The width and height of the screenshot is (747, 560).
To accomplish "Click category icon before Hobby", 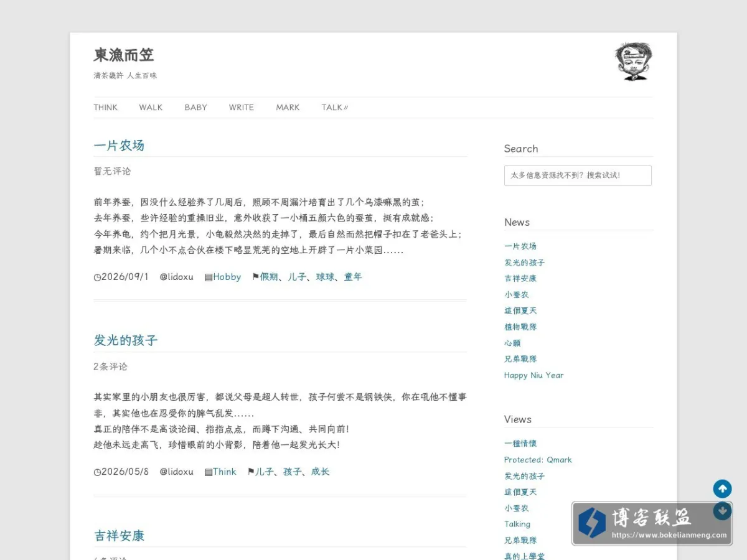I will (x=209, y=278).
